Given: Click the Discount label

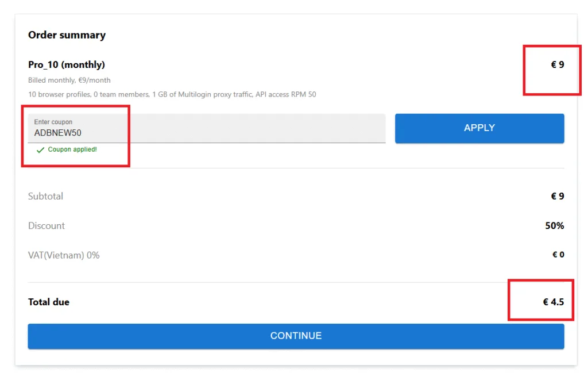Looking at the screenshot, I should [x=47, y=226].
